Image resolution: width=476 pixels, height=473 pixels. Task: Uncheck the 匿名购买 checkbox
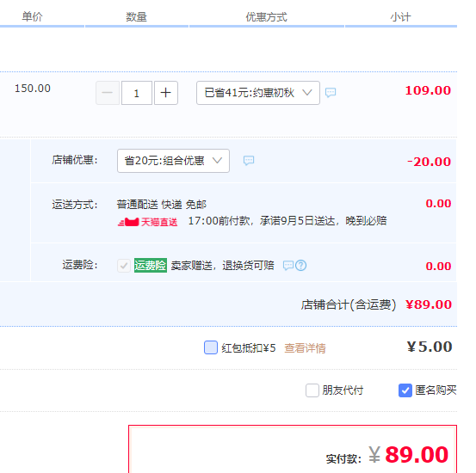[405, 390]
